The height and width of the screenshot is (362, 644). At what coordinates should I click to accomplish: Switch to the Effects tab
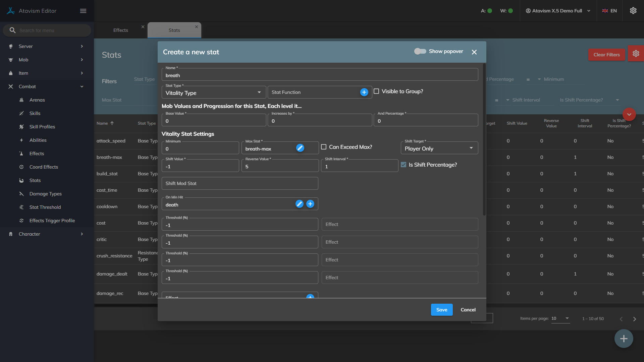[x=121, y=30]
